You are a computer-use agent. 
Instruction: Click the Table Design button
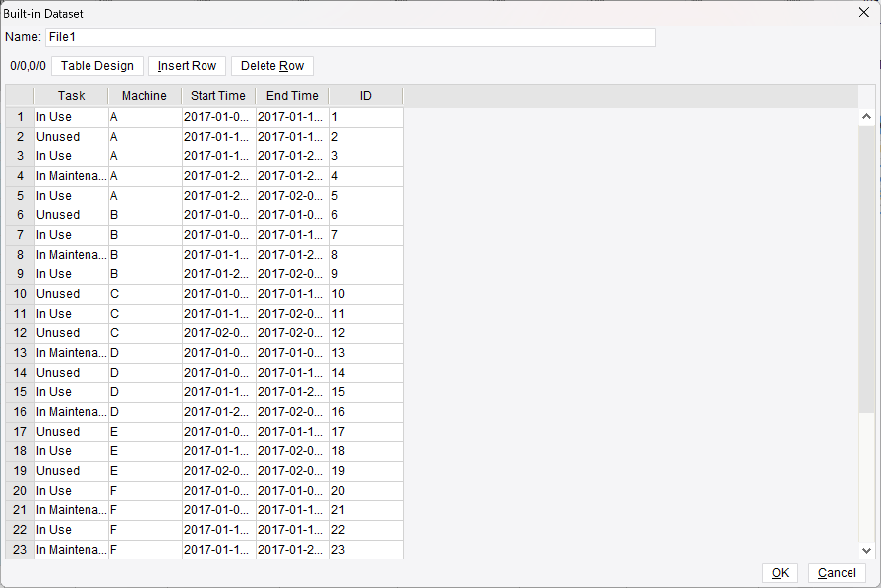[97, 65]
